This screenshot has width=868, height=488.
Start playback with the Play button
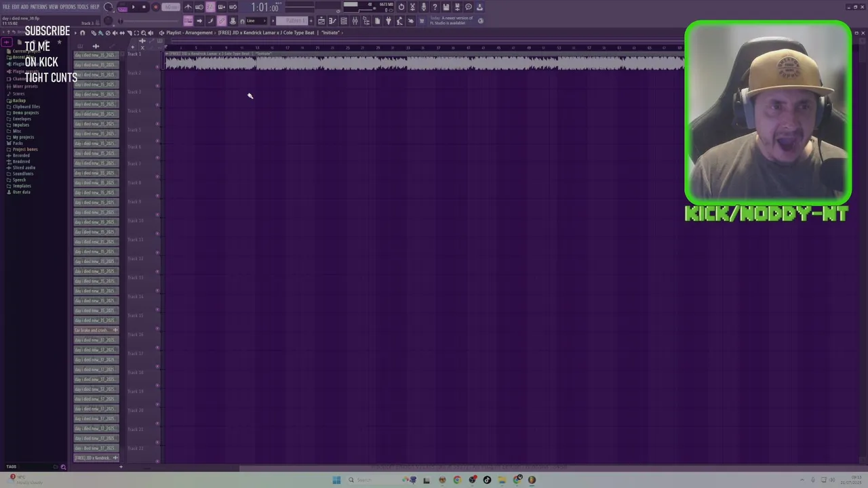pyautogui.click(x=134, y=7)
